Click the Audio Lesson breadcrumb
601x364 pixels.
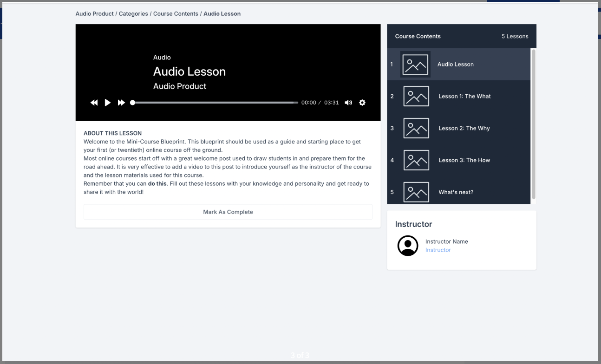pos(222,14)
